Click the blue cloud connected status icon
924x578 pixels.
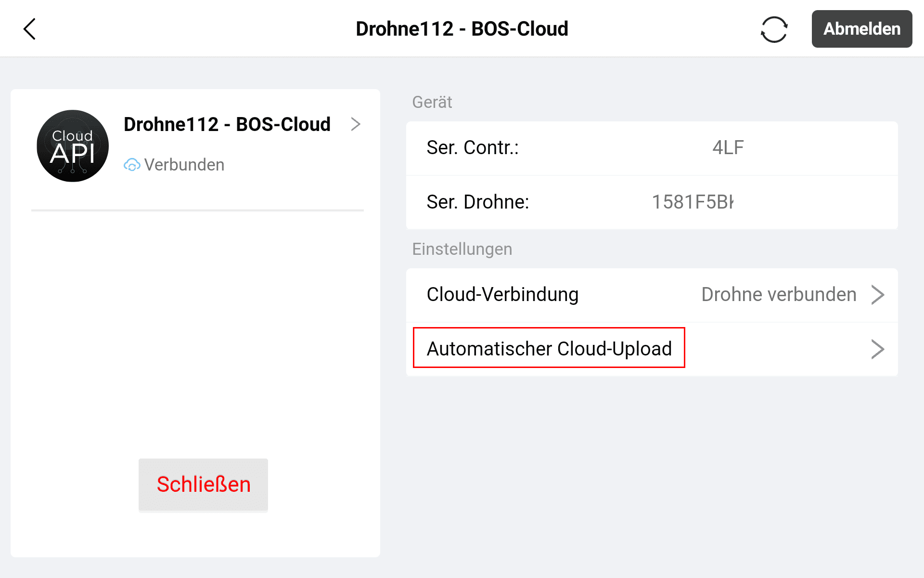click(131, 165)
